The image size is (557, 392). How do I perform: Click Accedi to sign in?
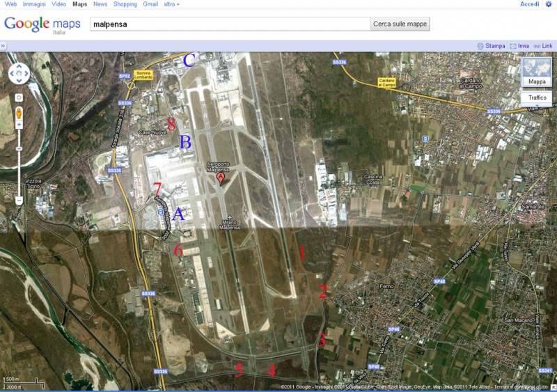[x=529, y=4]
